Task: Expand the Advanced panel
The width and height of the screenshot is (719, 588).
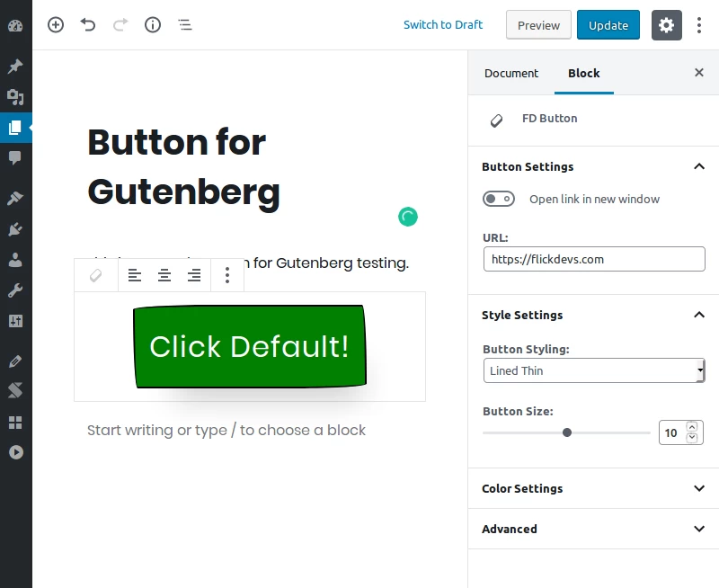Action: click(593, 529)
